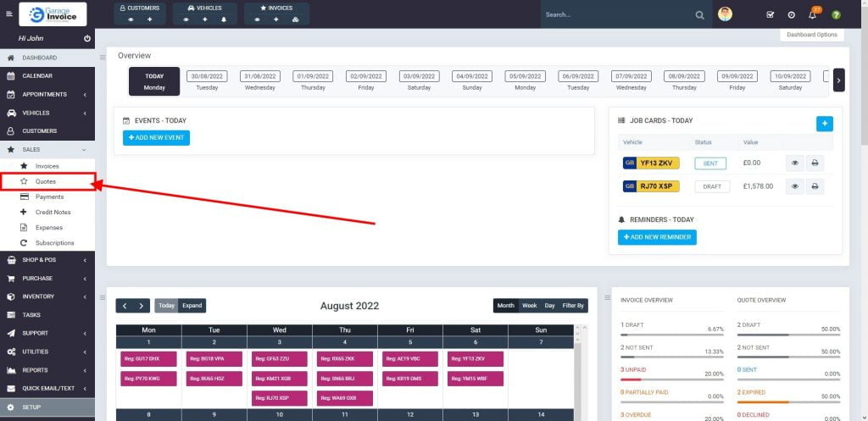Image resolution: width=868 pixels, height=421 pixels.
Task: Click the plus icon under Customers shortcut
Action: click(x=150, y=19)
